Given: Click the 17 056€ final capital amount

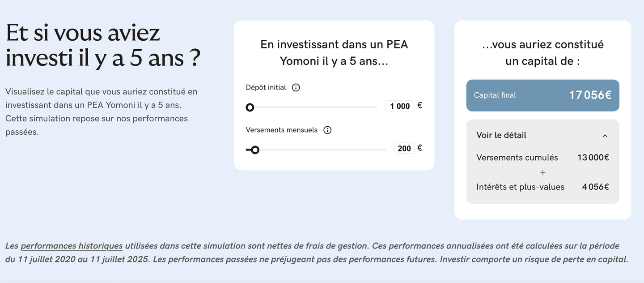Looking at the screenshot, I should pyautogui.click(x=590, y=95).
